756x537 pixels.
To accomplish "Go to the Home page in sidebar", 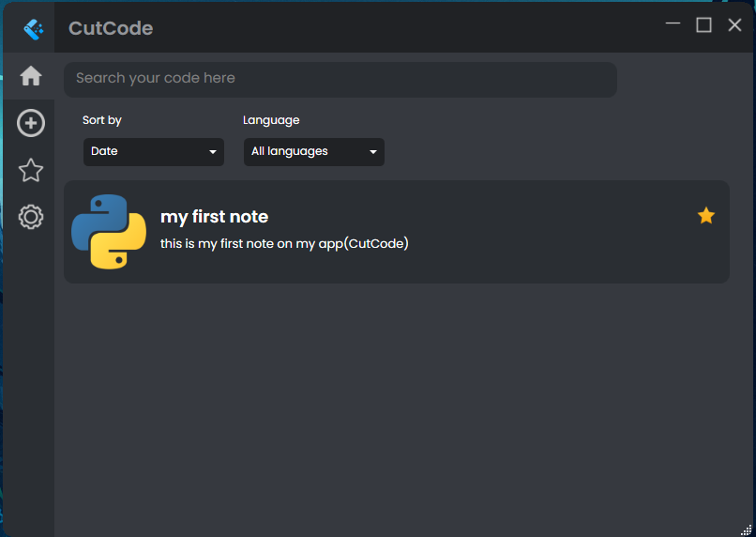I will (x=30, y=76).
